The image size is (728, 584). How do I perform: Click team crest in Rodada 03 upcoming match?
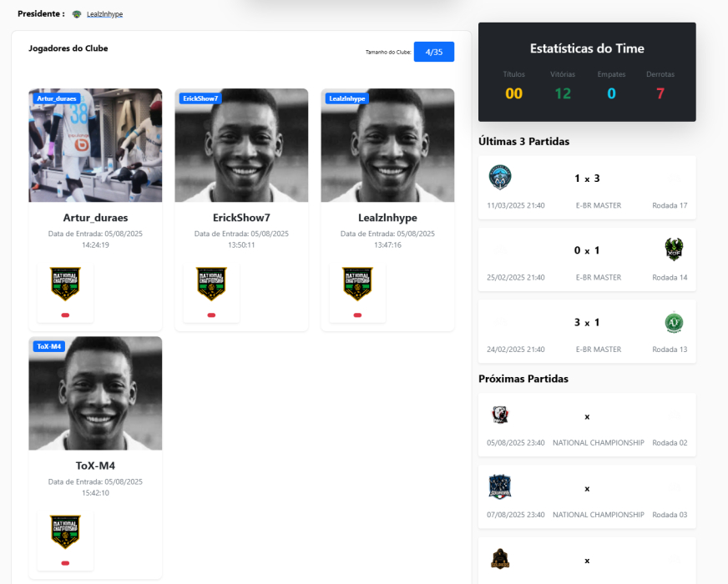[x=500, y=487]
